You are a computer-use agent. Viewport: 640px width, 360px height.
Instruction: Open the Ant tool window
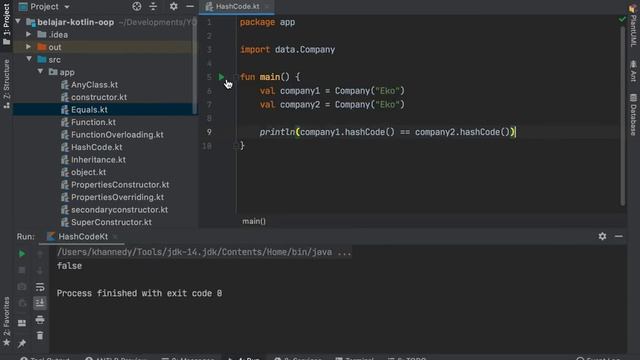pos(633,71)
